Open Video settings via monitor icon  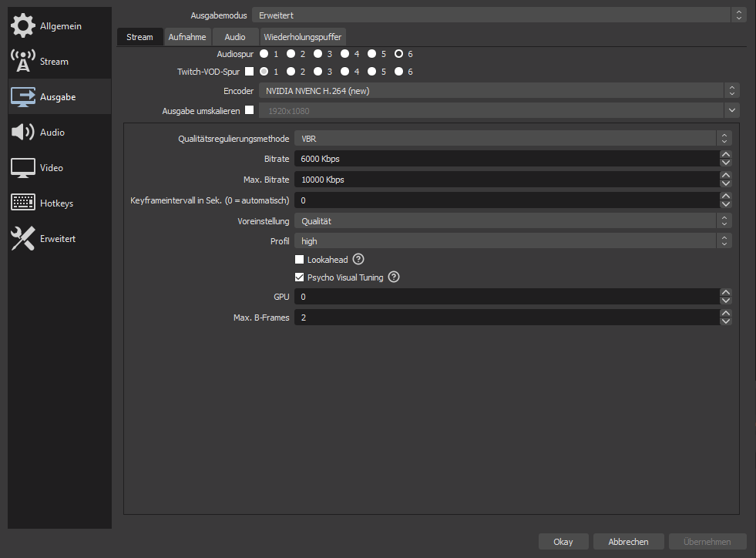tap(23, 168)
